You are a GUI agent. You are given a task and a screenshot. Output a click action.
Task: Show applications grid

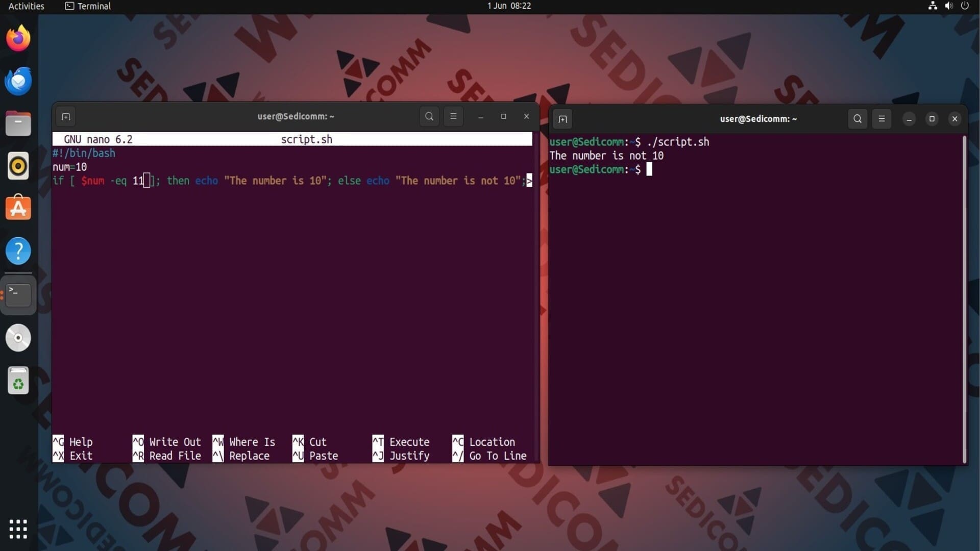(18, 529)
